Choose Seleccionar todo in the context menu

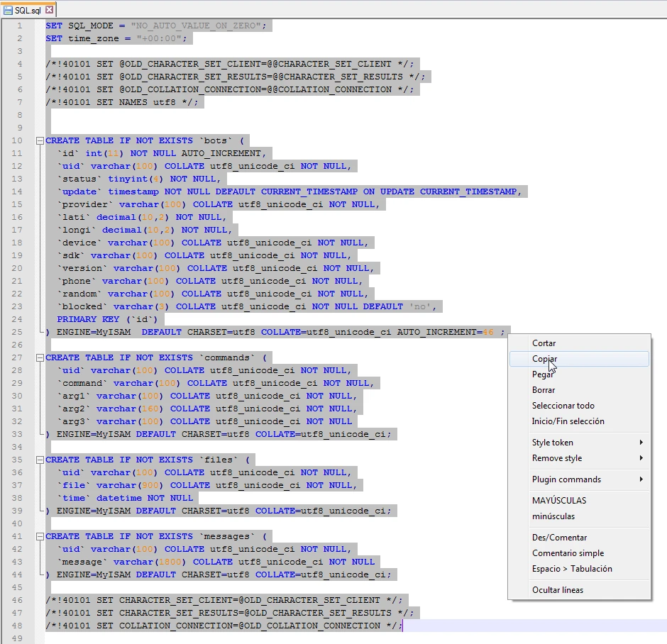(579, 406)
